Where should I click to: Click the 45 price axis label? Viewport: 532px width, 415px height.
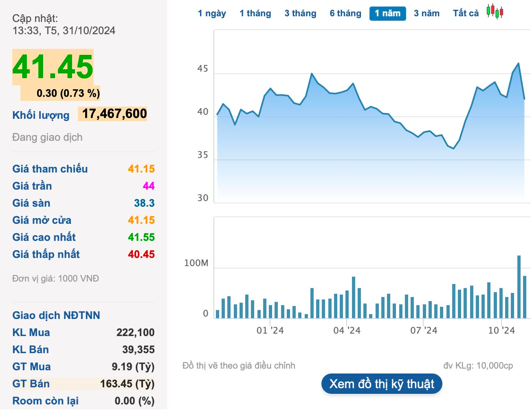point(202,69)
